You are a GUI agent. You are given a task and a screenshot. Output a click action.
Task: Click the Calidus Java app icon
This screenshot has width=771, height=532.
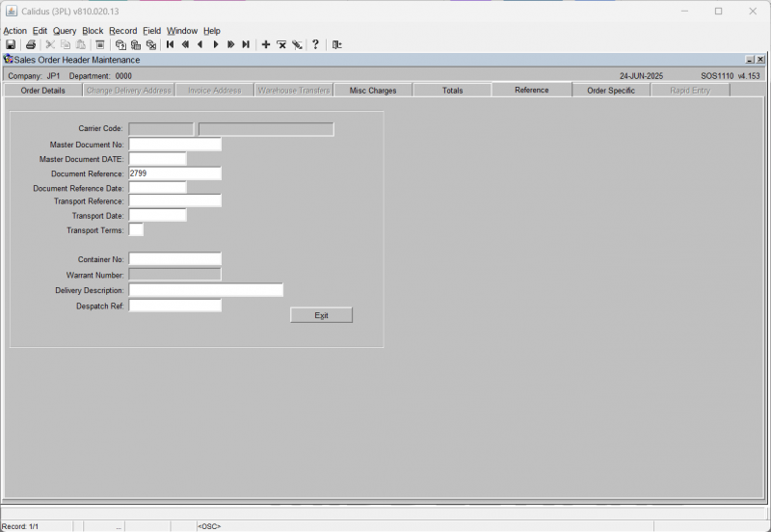[x=12, y=11]
